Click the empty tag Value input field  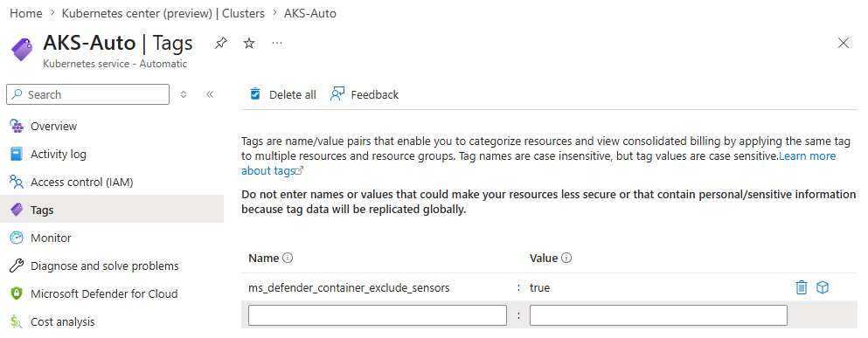pyautogui.click(x=658, y=315)
